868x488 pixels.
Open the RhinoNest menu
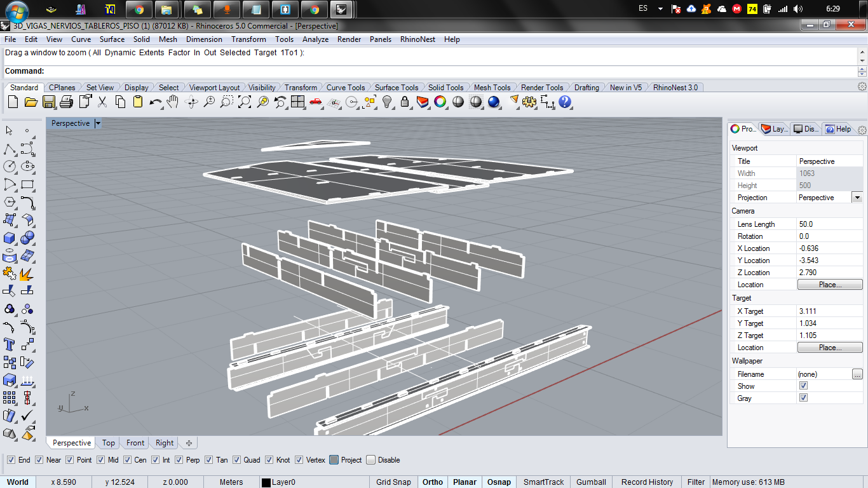pos(417,39)
